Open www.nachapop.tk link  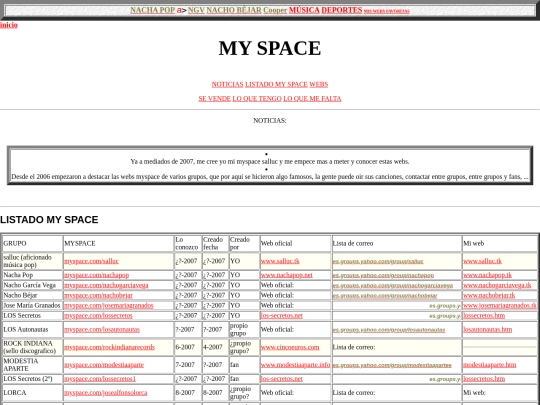point(487,275)
